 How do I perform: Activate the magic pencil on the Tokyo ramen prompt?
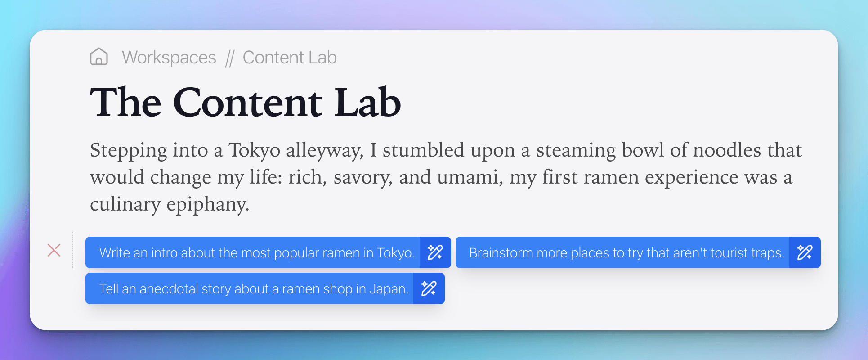[x=434, y=252]
